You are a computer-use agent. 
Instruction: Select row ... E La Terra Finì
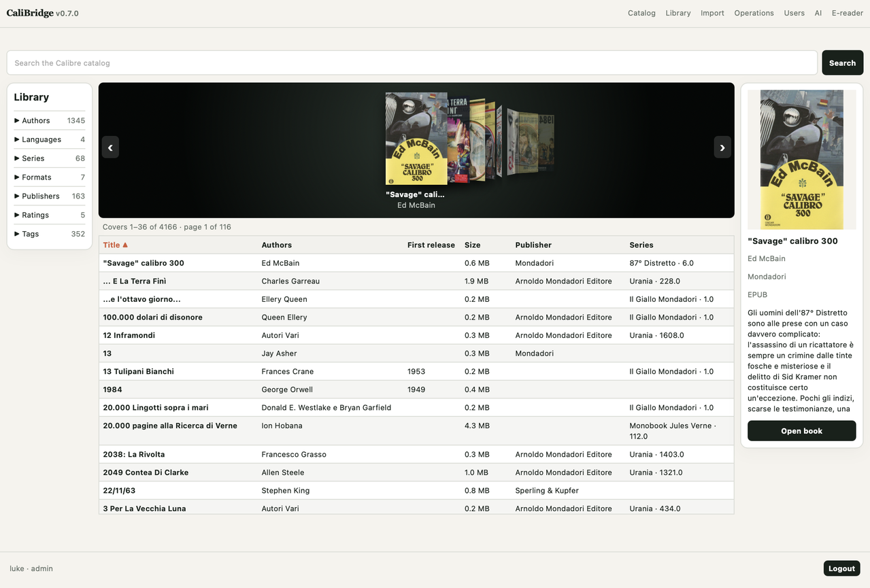(x=416, y=281)
